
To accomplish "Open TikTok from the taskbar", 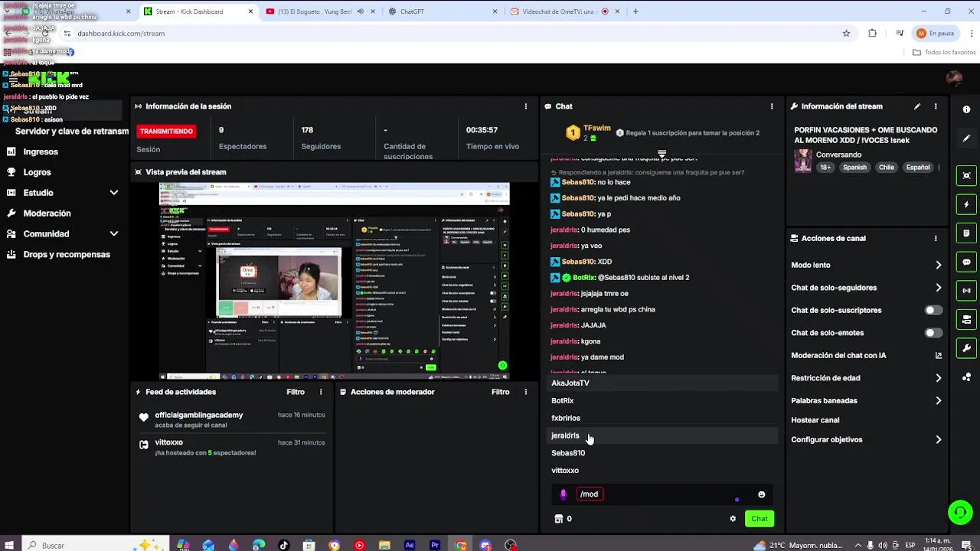I will [284, 545].
